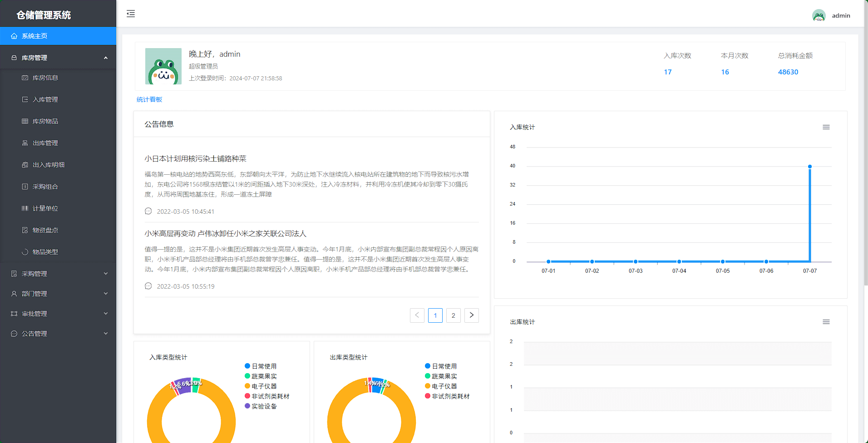Click the 审批管理 menu icon
Screen dimensions: 868x443
click(x=14, y=314)
